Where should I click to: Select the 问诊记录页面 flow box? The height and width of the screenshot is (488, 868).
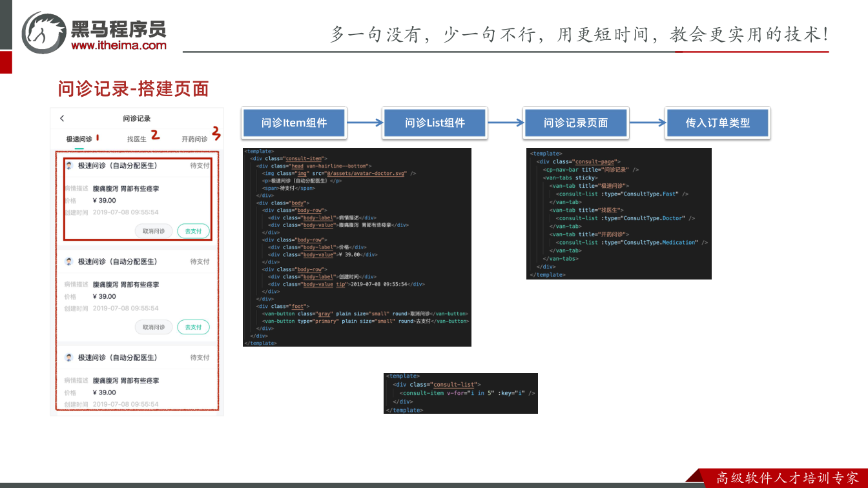[576, 123]
